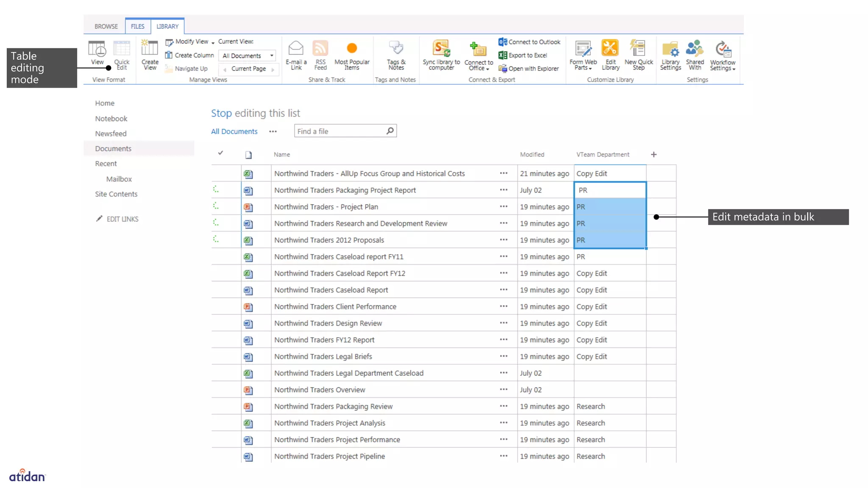Select Research and Development Review row checkbox
868x488 pixels.
[216, 222]
